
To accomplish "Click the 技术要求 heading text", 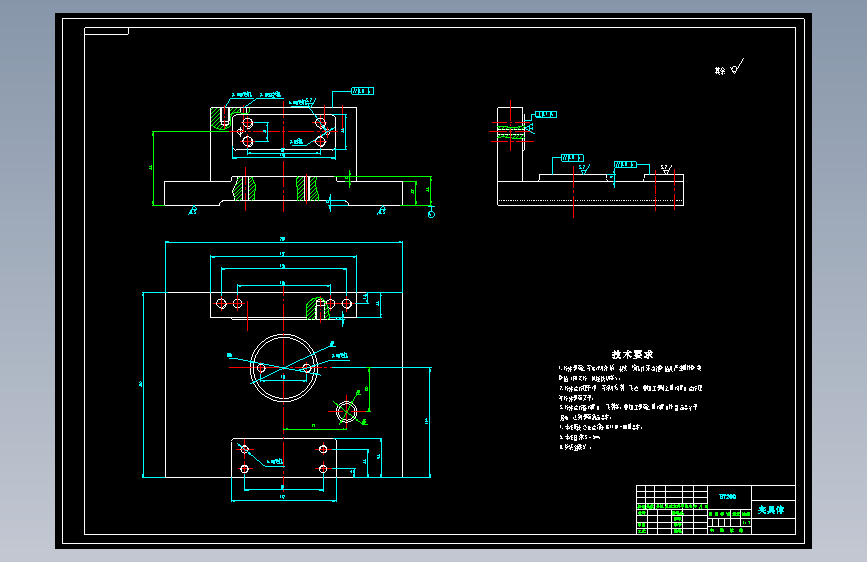I will (632, 355).
